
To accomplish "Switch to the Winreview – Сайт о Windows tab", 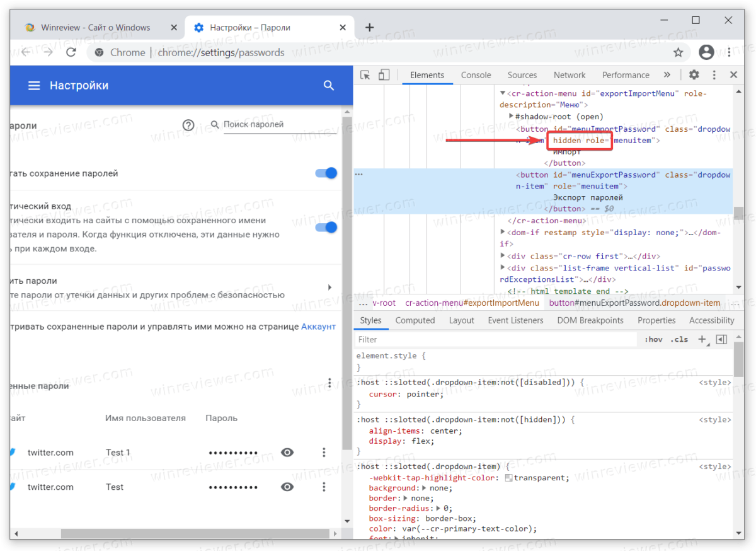I will tap(95, 28).
